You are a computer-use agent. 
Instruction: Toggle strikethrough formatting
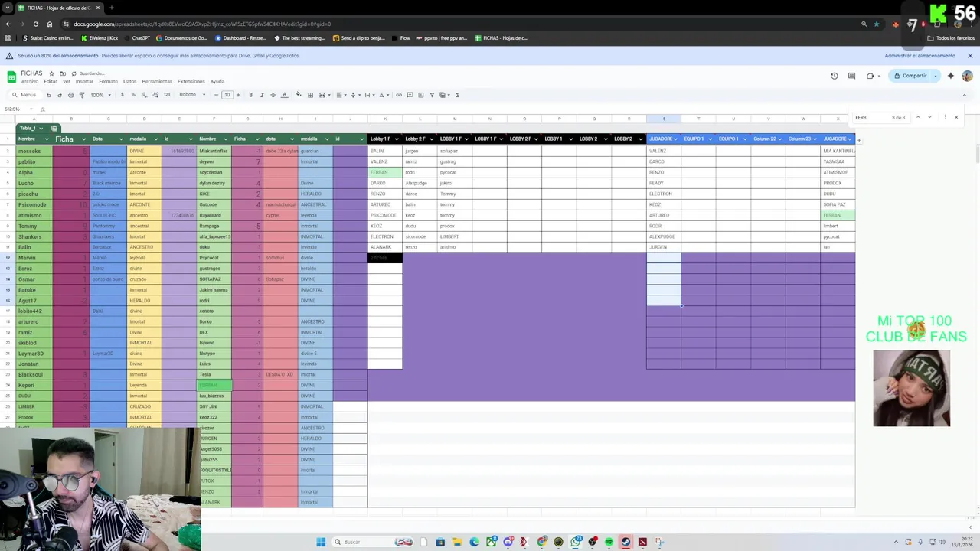click(273, 95)
